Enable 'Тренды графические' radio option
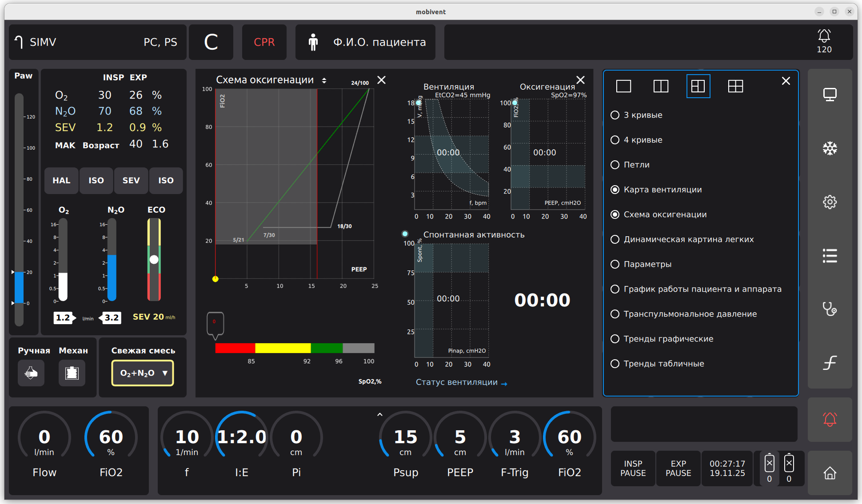 615,339
